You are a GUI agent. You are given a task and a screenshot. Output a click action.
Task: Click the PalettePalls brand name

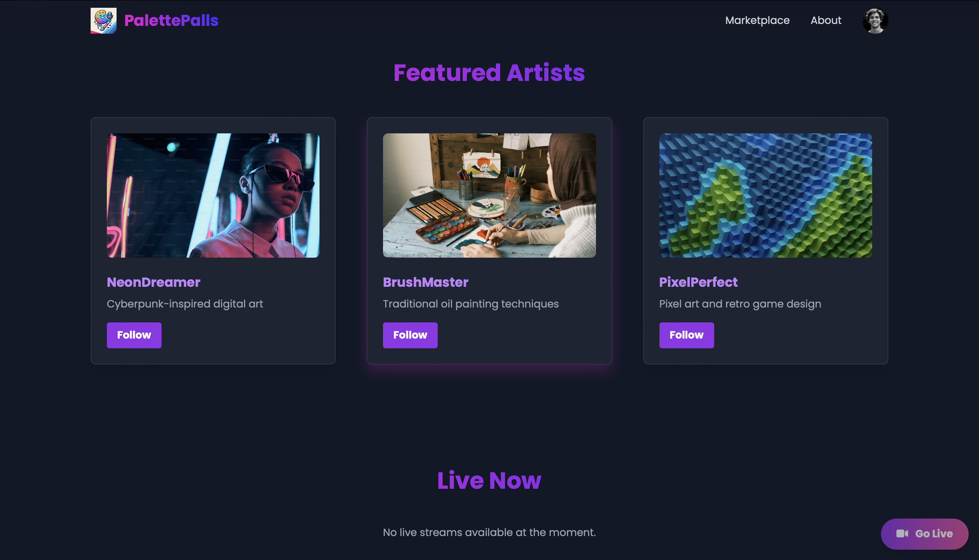coord(171,20)
